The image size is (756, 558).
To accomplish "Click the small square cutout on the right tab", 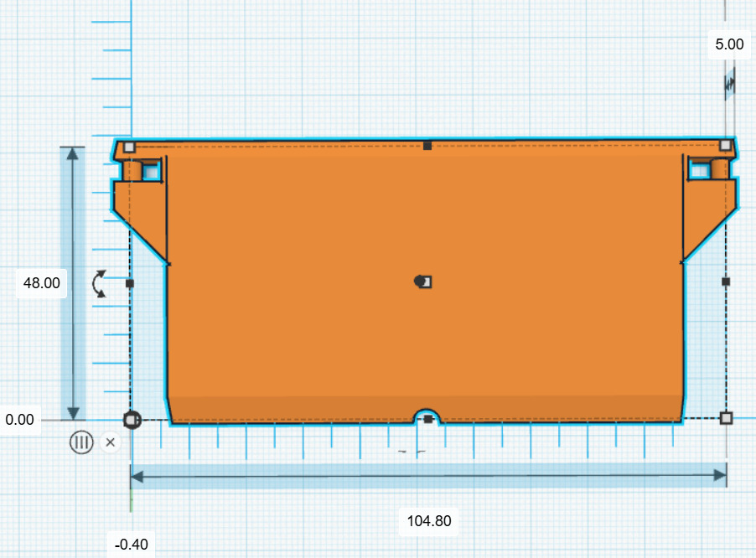I will click(x=700, y=171).
